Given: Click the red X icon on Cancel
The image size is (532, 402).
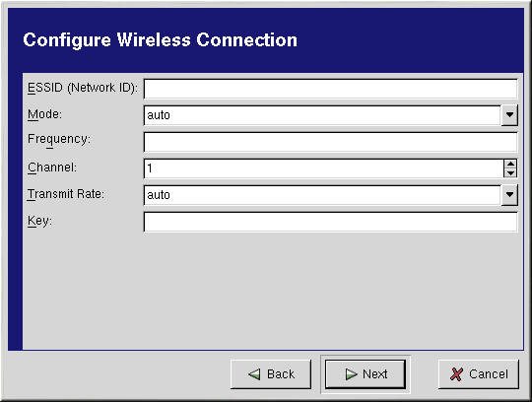Looking at the screenshot, I should (x=456, y=374).
